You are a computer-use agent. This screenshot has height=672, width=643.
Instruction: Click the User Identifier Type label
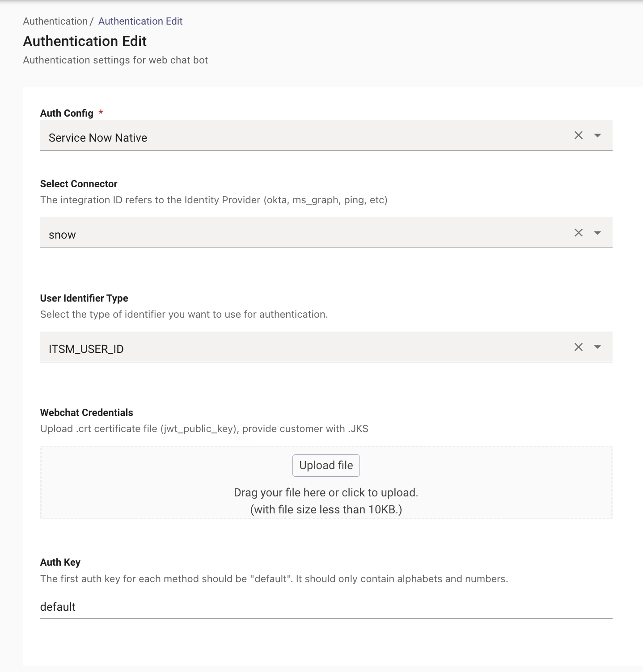pos(84,298)
